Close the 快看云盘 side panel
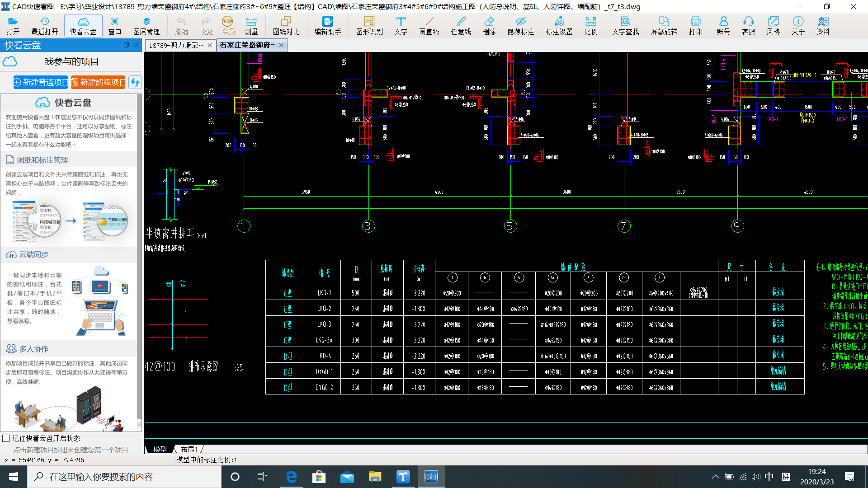Image resolution: width=868 pixels, height=488 pixels. (136, 45)
